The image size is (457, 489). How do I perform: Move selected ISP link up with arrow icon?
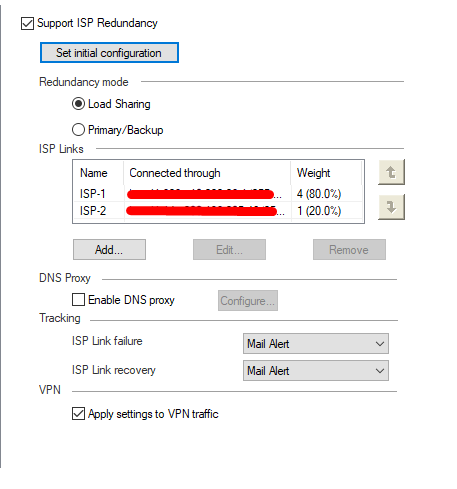tap(391, 172)
